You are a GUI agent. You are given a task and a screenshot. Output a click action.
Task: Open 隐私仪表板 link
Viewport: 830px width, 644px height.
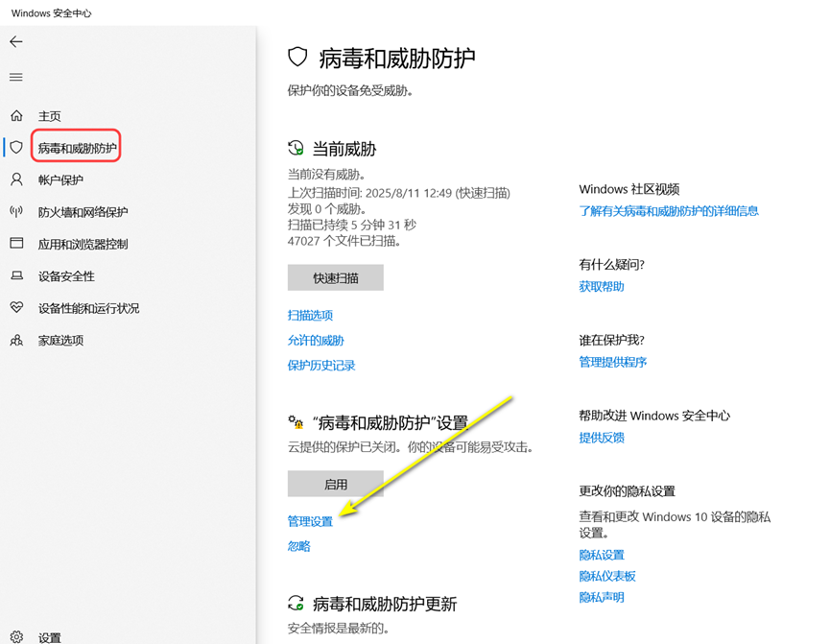tap(607, 576)
